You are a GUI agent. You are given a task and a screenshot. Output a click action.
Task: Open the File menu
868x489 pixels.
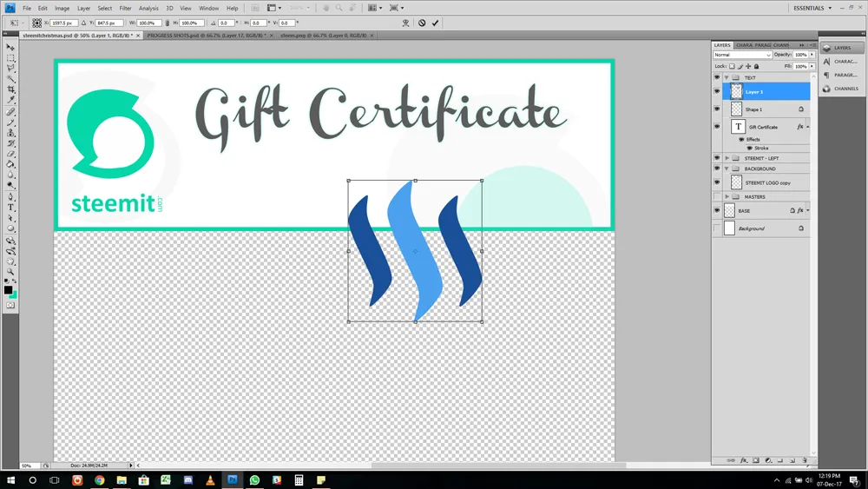tap(27, 9)
